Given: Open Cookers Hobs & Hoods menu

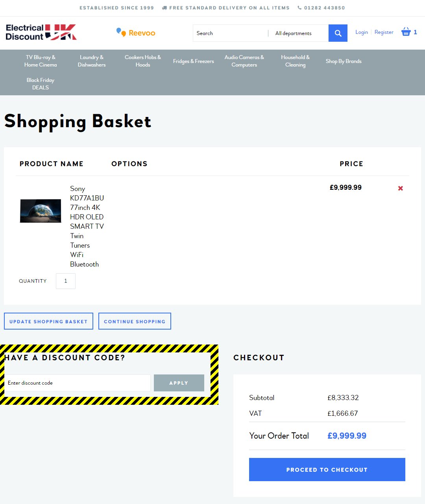Looking at the screenshot, I should click(x=143, y=61).
